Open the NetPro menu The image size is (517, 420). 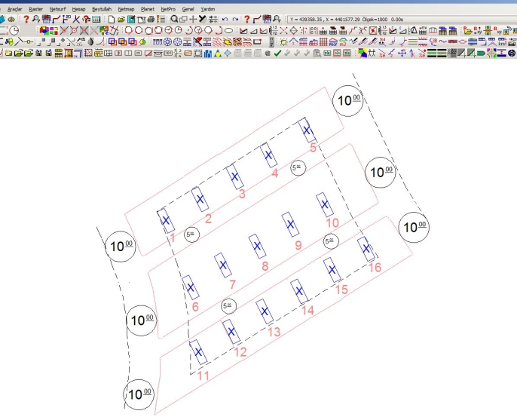click(x=167, y=8)
